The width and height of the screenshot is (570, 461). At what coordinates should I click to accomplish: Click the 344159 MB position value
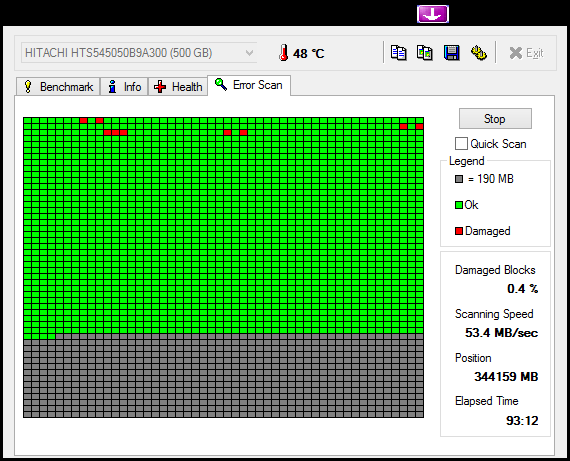pyautogui.click(x=506, y=377)
